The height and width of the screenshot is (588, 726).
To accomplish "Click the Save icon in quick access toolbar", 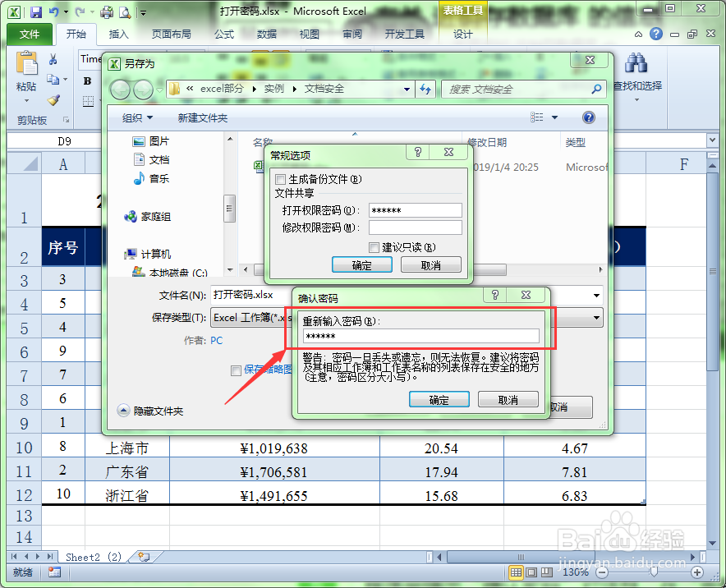I will point(35,12).
